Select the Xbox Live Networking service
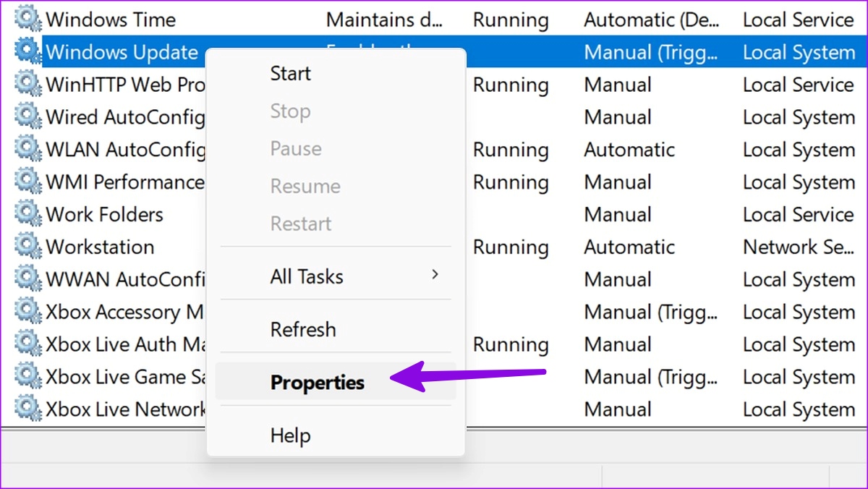Viewport: 868px width, 489px height. [x=125, y=410]
